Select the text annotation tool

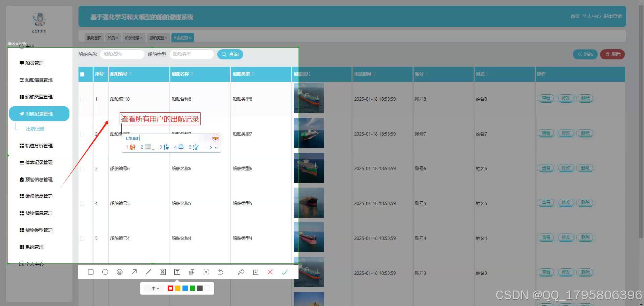pos(177,272)
